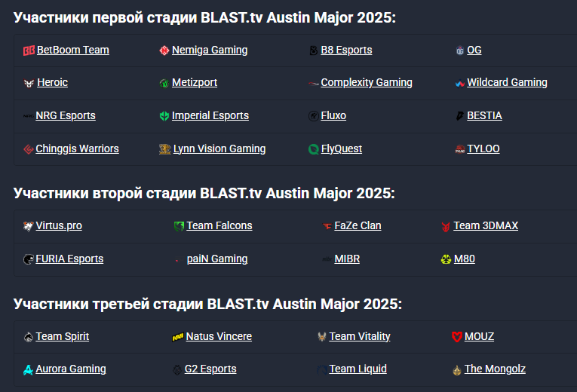Open the Complexity Gaming team page
This screenshot has width=577, height=392.
[x=367, y=82]
